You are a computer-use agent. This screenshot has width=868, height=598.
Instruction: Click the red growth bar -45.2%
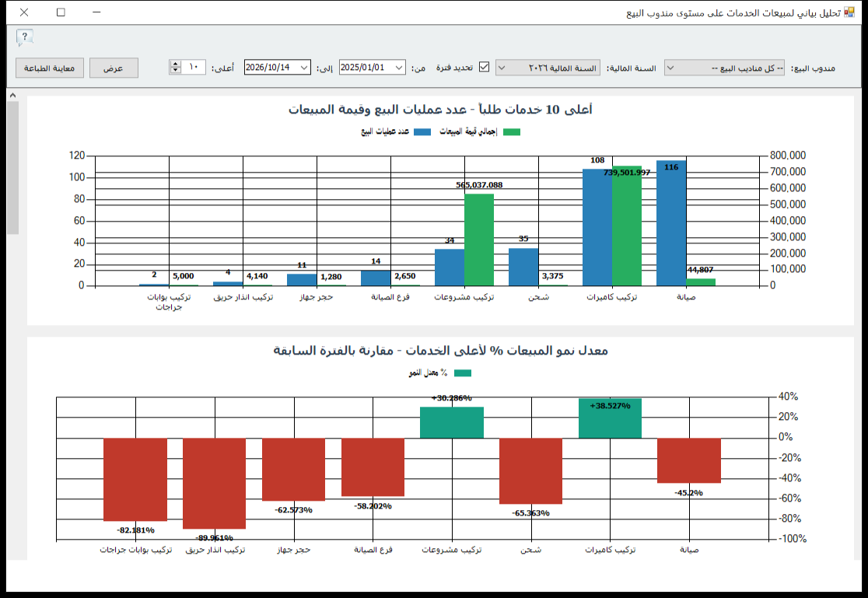point(689,460)
